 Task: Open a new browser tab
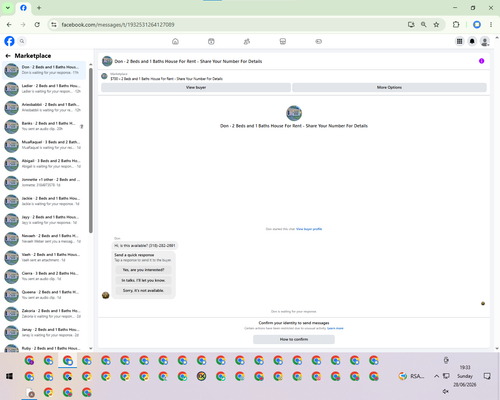click(x=39, y=8)
